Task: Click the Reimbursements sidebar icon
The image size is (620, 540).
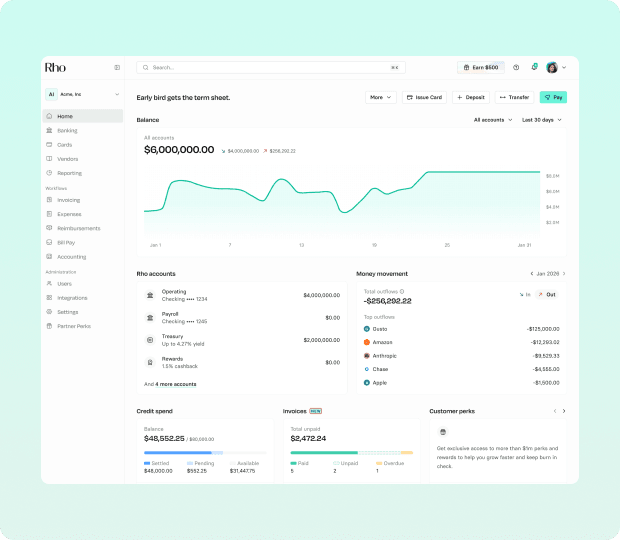Action: pos(49,228)
